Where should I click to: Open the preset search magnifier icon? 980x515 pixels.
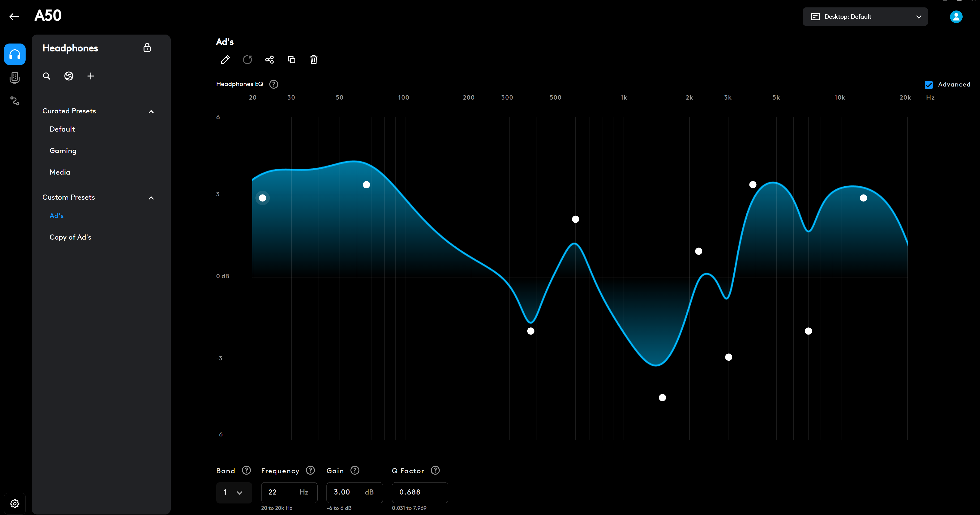click(x=46, y=76)
